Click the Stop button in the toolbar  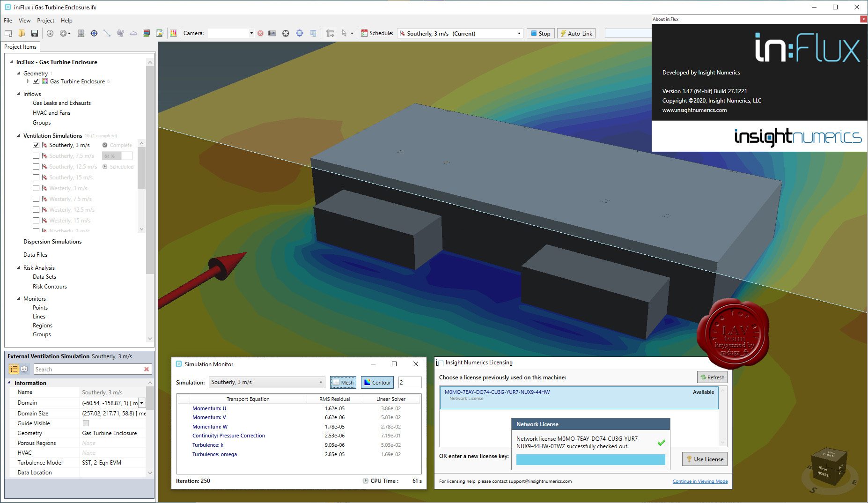tap(540, 33)
